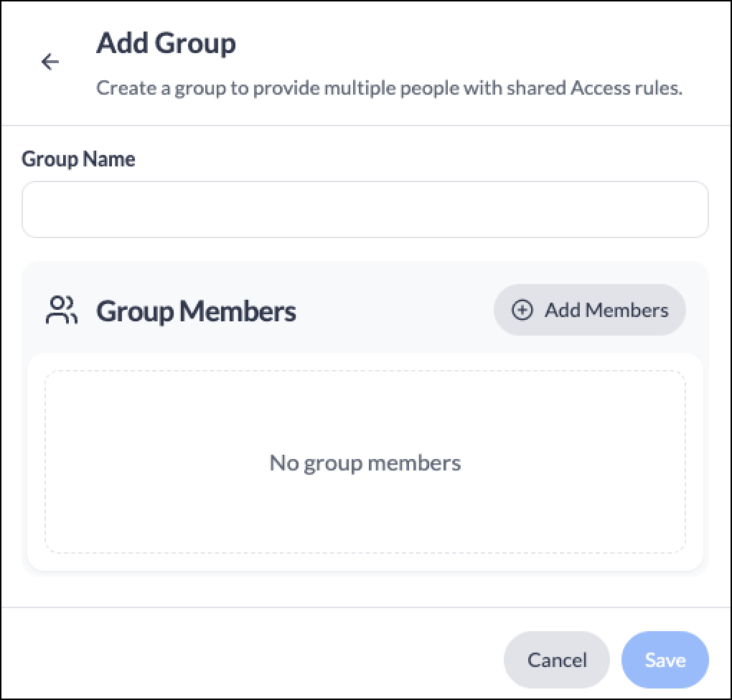Screen dimensions: 732x700
Task: Click the Group Members section heading
Action: (x=196, y=311)
